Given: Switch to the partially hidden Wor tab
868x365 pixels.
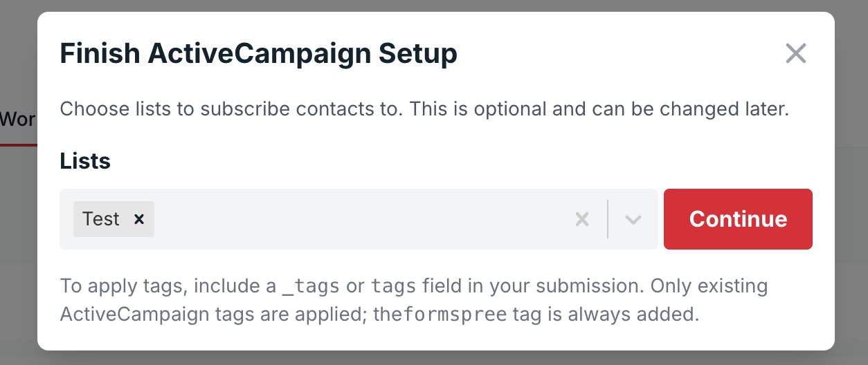Looking at the screenshot, I should (18, 120).
